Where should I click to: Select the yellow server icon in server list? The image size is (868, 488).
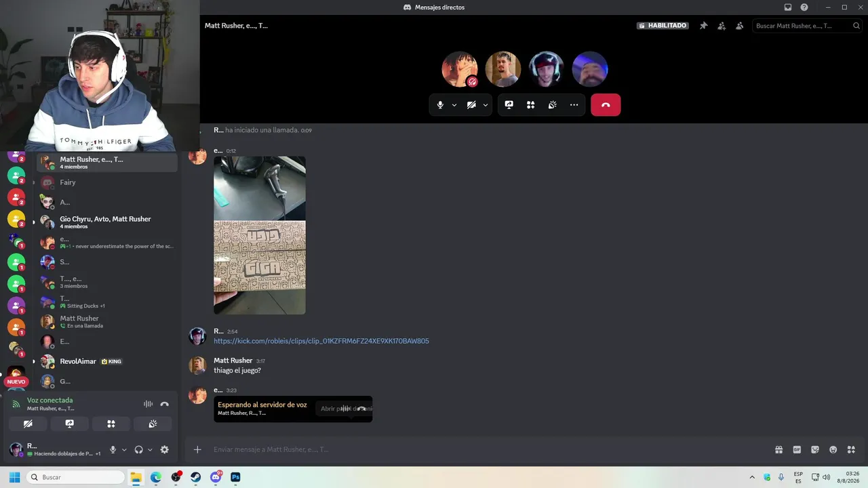[x=16, y=219]
